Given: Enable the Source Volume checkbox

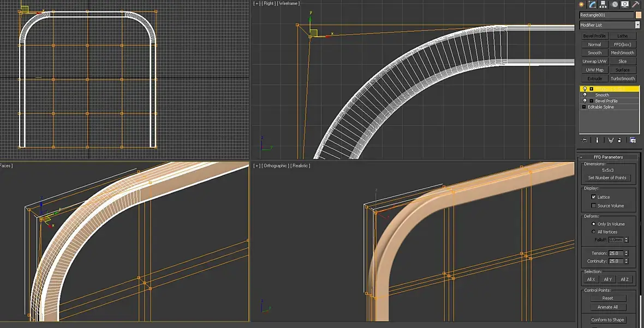Looking at the screenshot, I should [594, 206].
